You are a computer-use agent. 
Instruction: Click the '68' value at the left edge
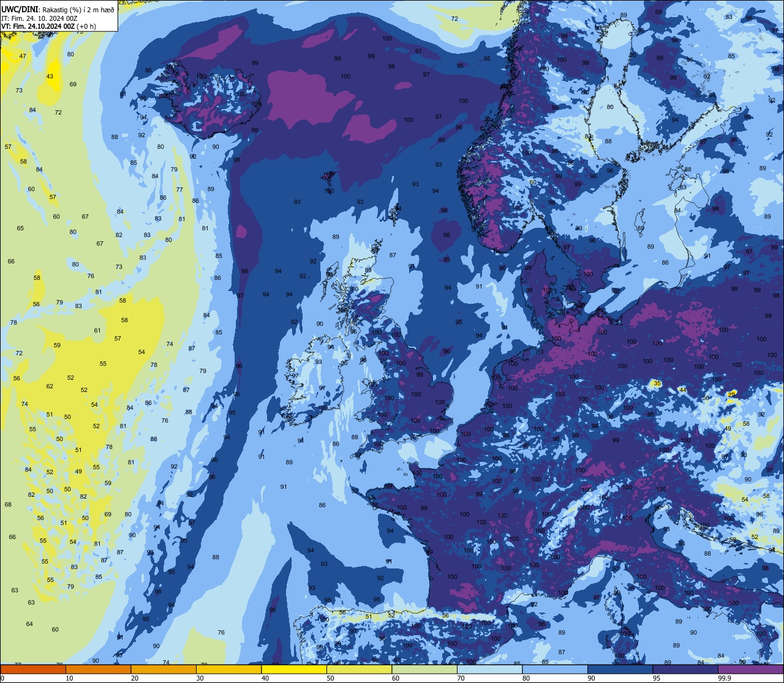pyautogui.click(x=8, y=505)
